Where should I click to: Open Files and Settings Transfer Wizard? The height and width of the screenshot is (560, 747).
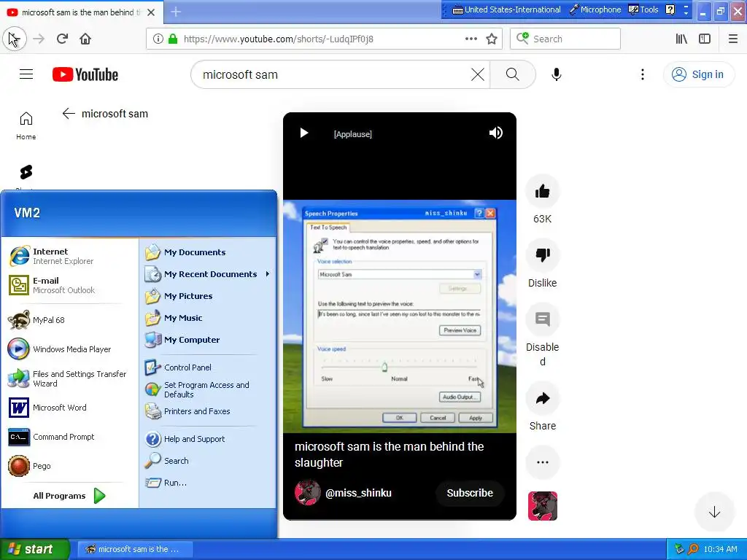click(x=69, y=378)
